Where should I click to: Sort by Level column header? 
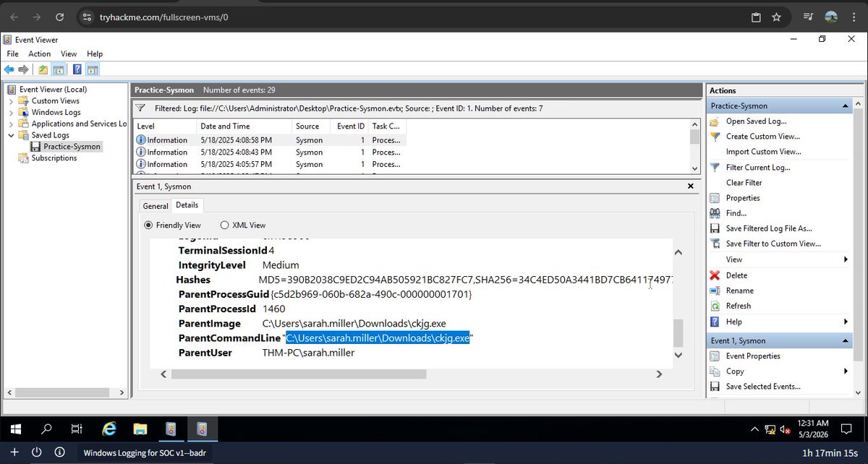click(x=166, y=126)
